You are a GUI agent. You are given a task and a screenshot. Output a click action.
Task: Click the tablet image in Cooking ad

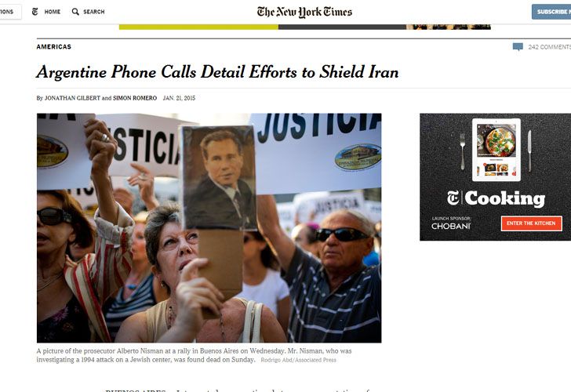[x=496, y=150]
